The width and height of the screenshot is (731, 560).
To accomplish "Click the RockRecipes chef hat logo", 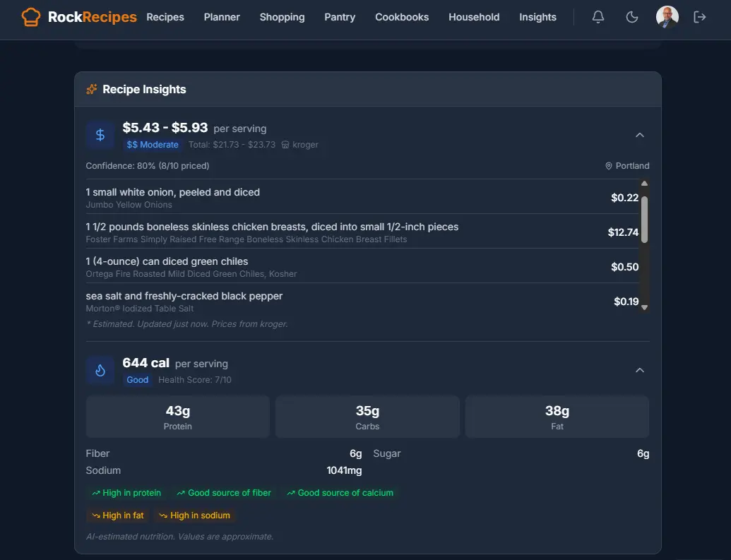I will [x=31, y=17].
